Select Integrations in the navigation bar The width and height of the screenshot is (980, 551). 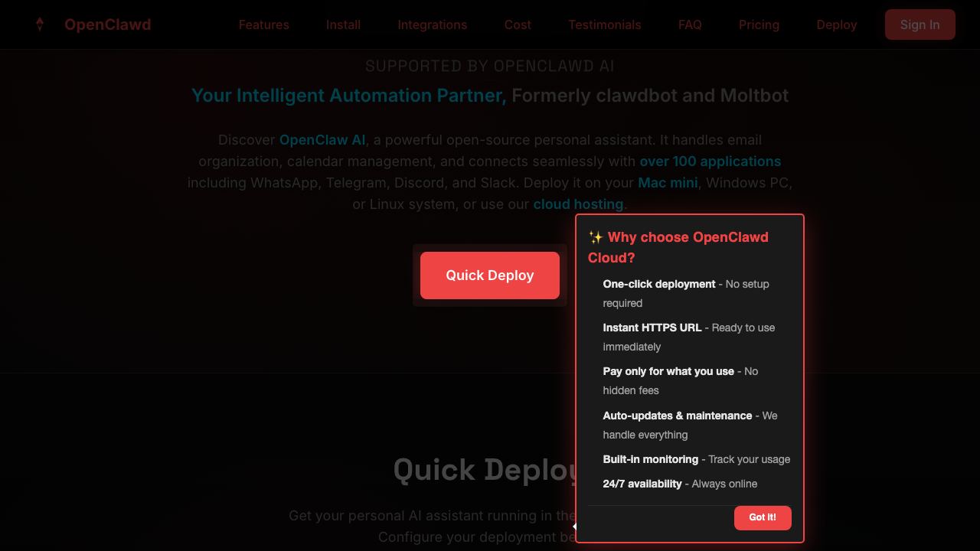click(x=432, y=24)
